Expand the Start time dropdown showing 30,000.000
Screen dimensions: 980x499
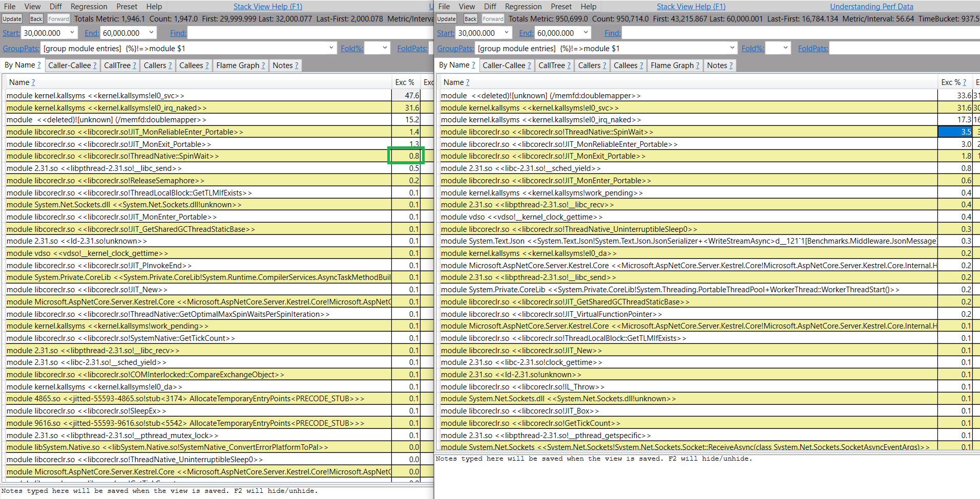click(x=71, y=32)
